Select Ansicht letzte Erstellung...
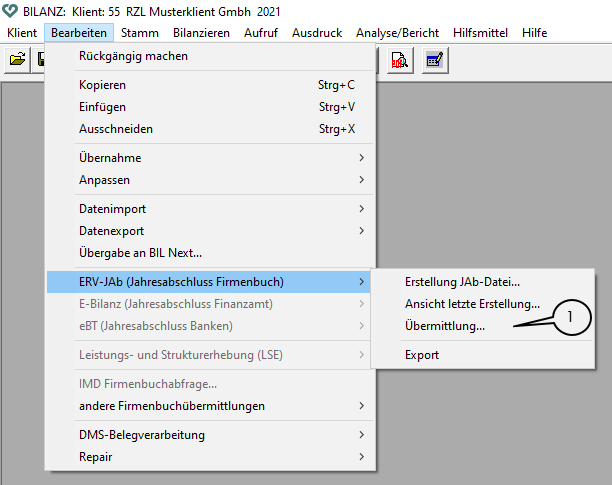This screenshot has width=612, height=485. point(472,304)
